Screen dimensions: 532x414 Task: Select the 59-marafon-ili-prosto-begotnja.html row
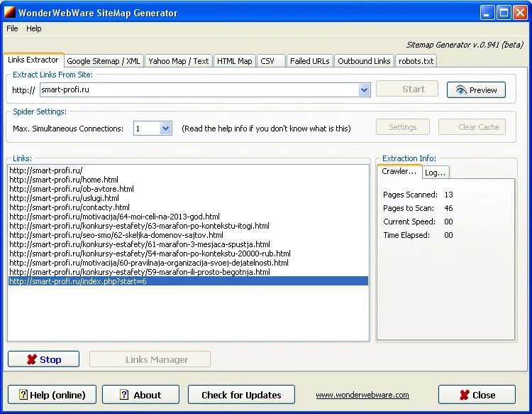coord(188,272)
